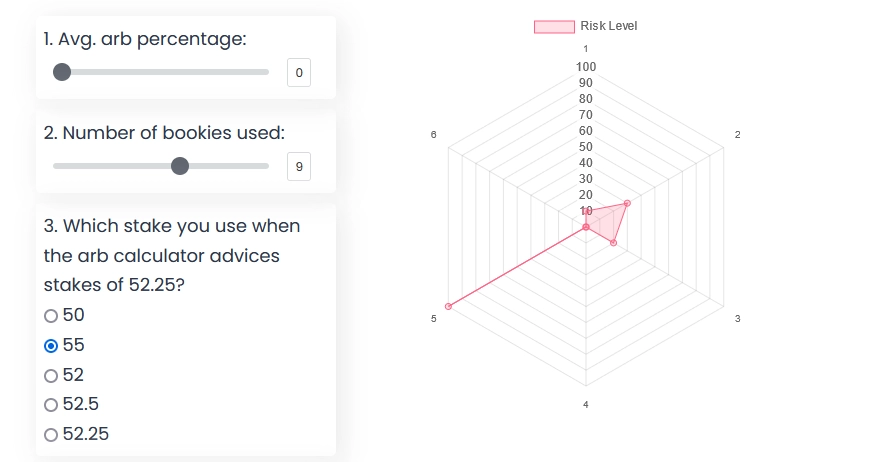Click the Avg. arb percentage slider handle
The image size is (872, 462).
point(62,72)
